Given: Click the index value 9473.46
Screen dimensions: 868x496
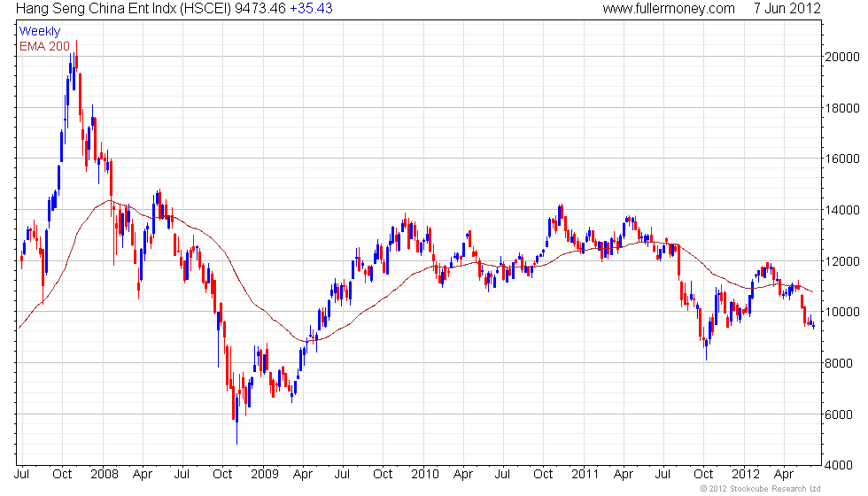Looking at the screenshot, I should click(260, 9).
